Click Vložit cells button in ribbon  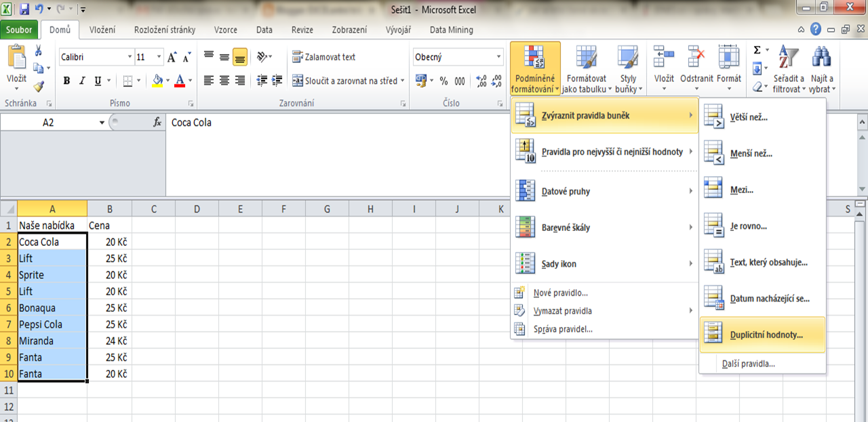tap(664, 68)
